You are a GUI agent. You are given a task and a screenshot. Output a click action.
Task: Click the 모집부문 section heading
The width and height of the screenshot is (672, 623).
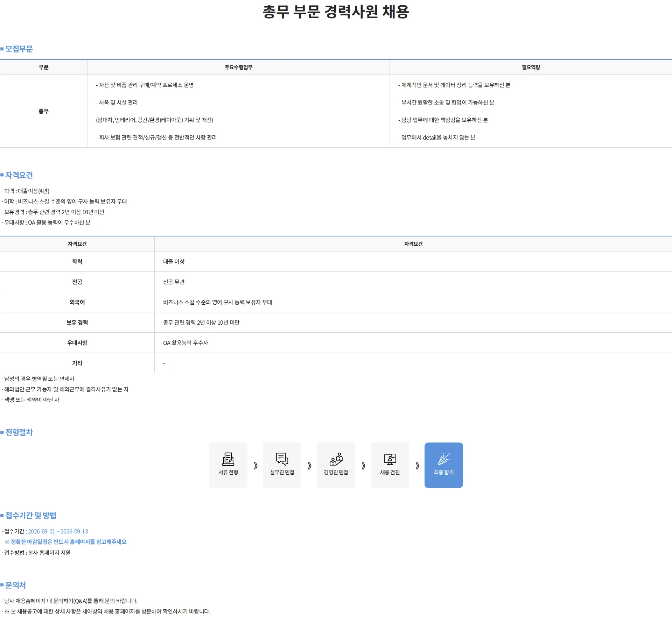(x=19, y=49)
